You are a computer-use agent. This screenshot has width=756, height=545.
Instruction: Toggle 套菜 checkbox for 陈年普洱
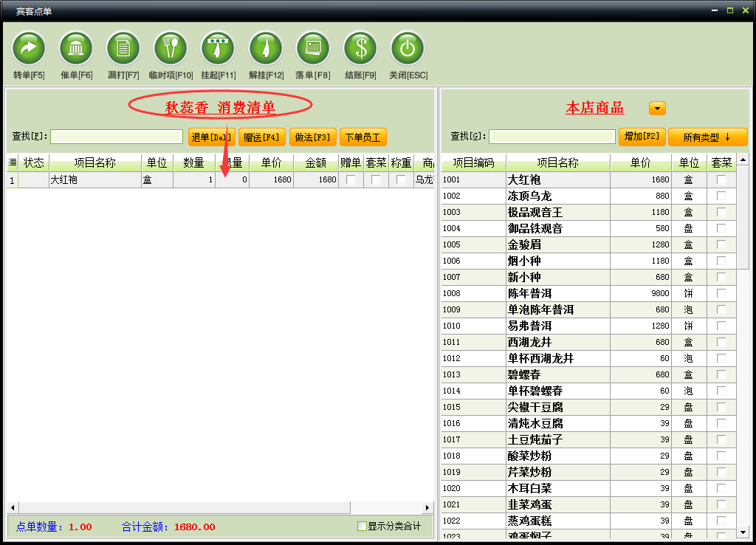tap(721, 293)
